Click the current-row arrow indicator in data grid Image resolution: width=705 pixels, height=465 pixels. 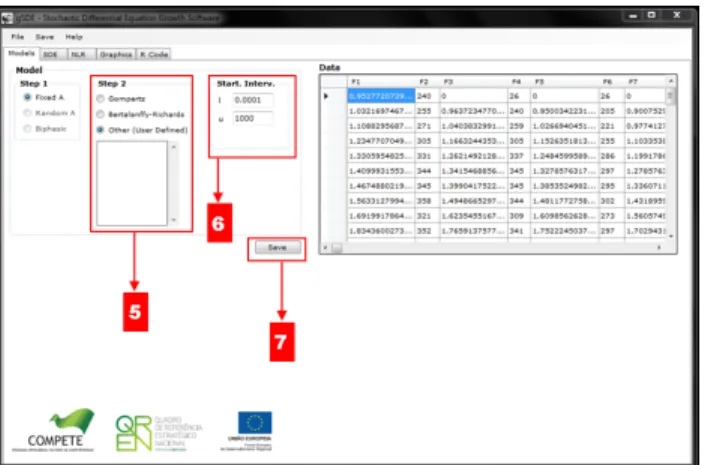326,96
